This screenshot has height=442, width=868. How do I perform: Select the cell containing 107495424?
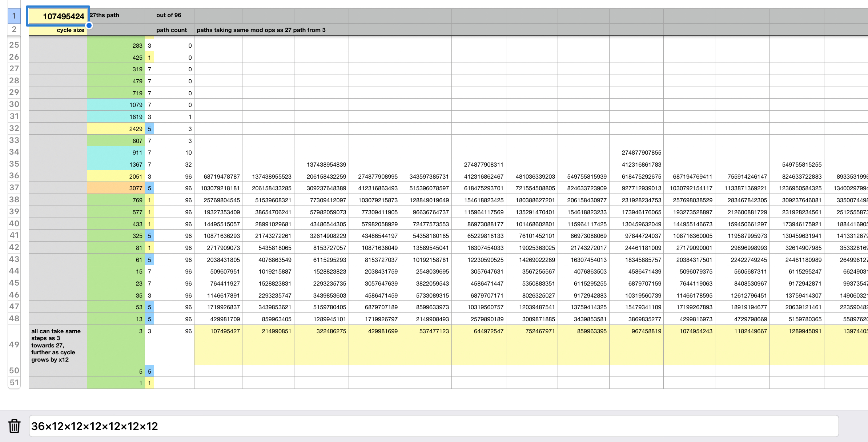pyautogui.click(x=58, y=16)
